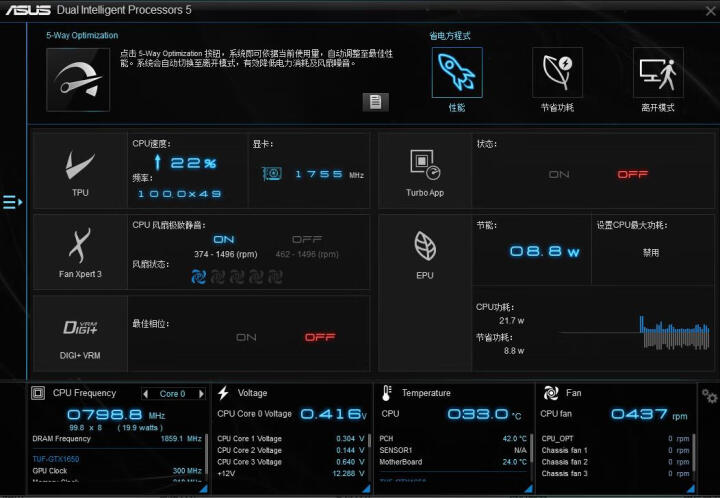
Task: Turn Turbo App status ON
Action: tap(559, 174)
